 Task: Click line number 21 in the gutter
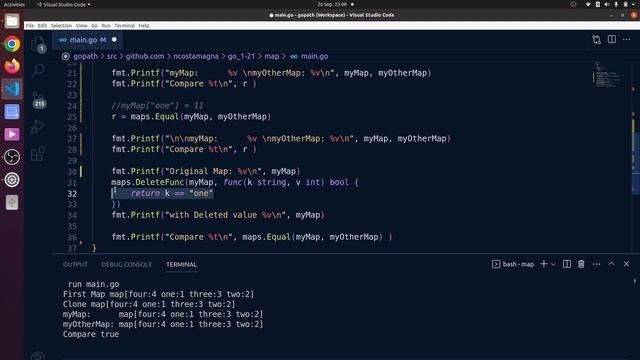pyautogui.click(x=72, y=73)
